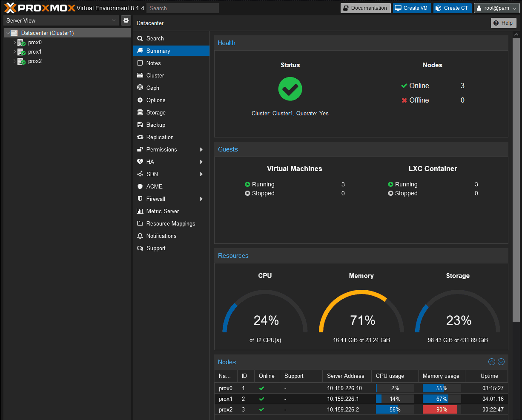
Task: Open the Documentation button
Action: (366, 8)
